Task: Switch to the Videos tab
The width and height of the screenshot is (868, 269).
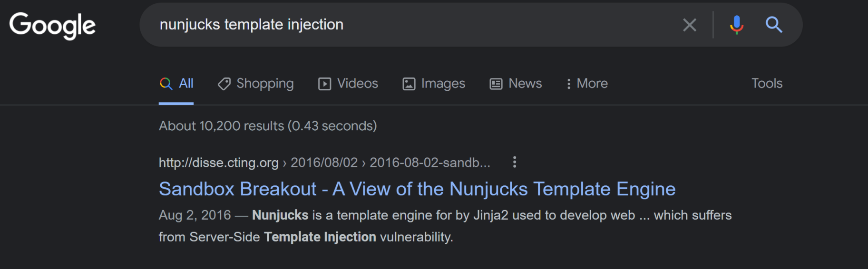Action: click(348, 84)
